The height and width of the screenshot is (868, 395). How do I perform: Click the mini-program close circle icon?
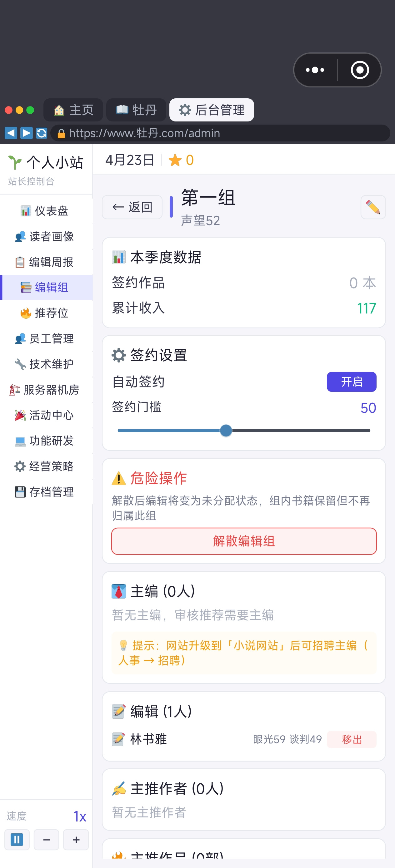point(360,70)
